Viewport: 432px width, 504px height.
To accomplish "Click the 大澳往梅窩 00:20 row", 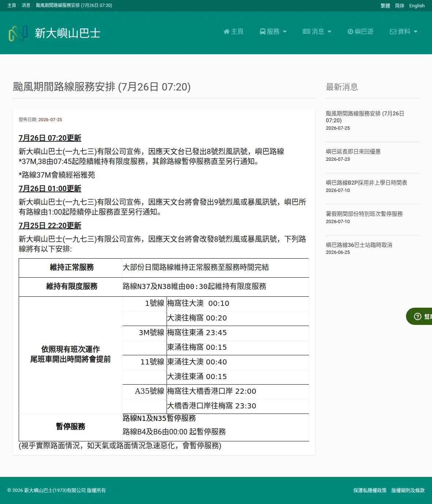I will [x=238, y=318].
